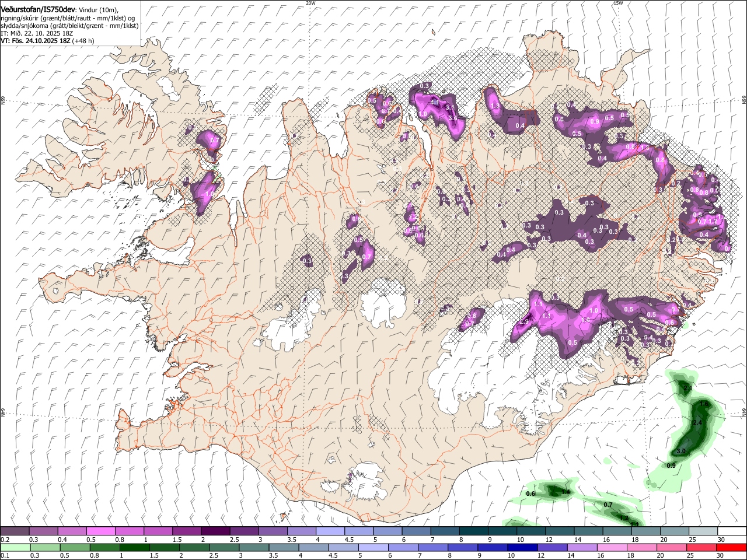Click the black '0.9' value on light green
747x560 pixels.
tap(671, 466)
